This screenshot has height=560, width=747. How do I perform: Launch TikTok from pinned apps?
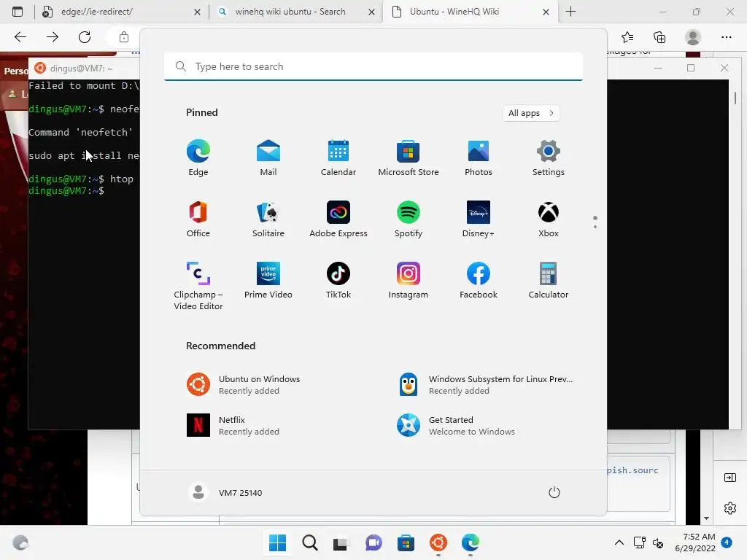pos(338,280)
